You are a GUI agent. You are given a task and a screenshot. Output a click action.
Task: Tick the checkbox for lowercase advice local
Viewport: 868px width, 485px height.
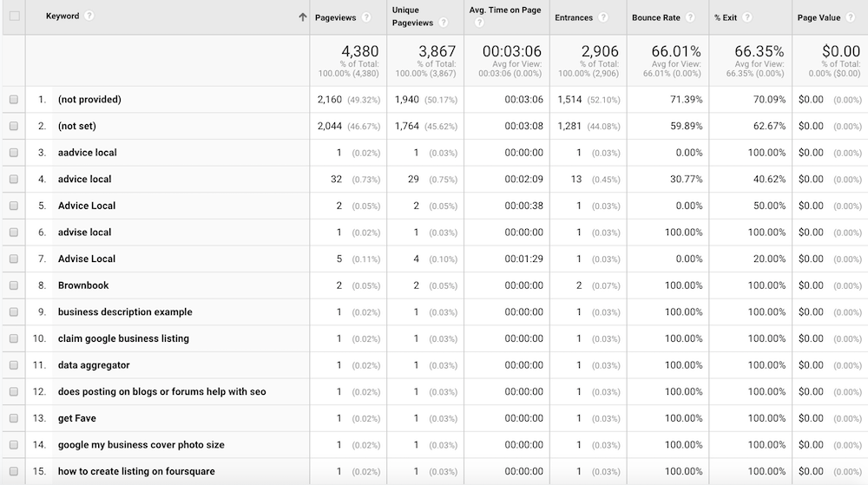point(14,180)
